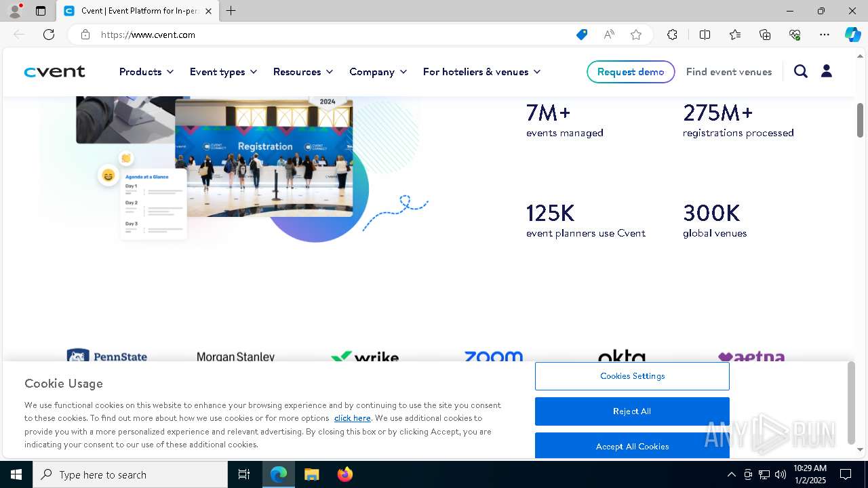The image size is (868, 488).
Task: Click the Agenda at a Glance card
Action: (153, 205)
